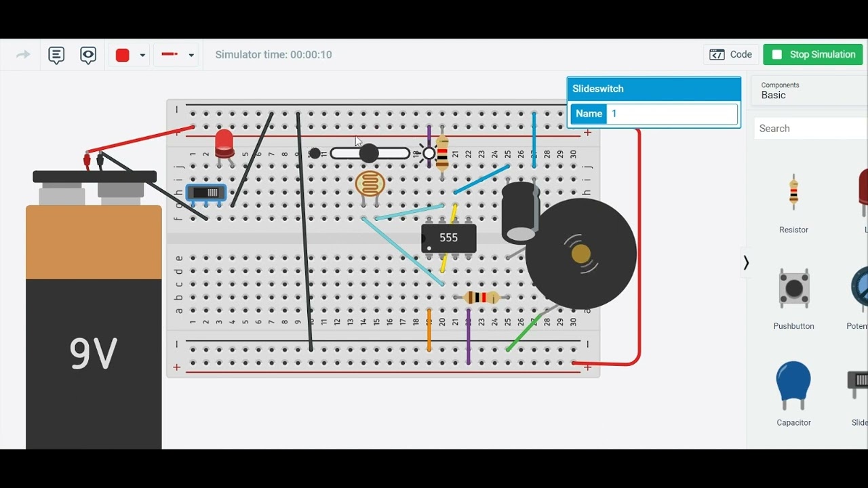Screen dimensions: 868x488
Task: Toggle the slideswitch on breadboard
Action: pos(205,193)
